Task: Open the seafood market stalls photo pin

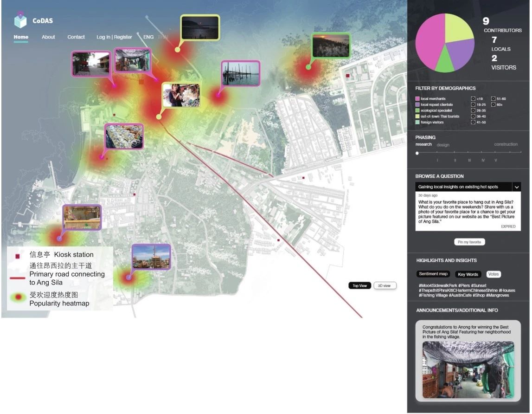Action: pos(124,136)
